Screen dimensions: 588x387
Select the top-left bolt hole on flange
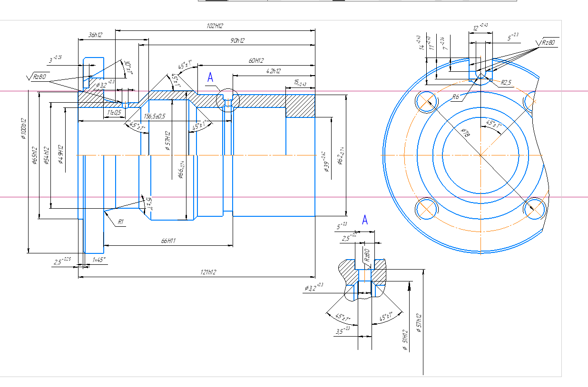point(426,100)
